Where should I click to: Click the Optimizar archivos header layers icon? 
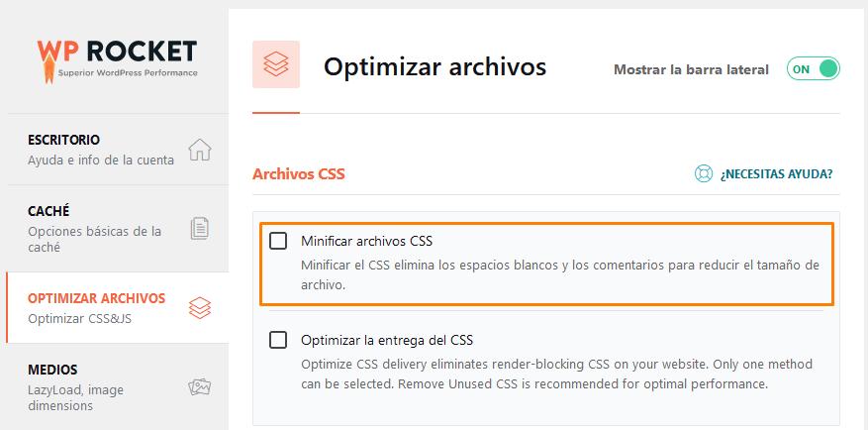click(276, 65)
